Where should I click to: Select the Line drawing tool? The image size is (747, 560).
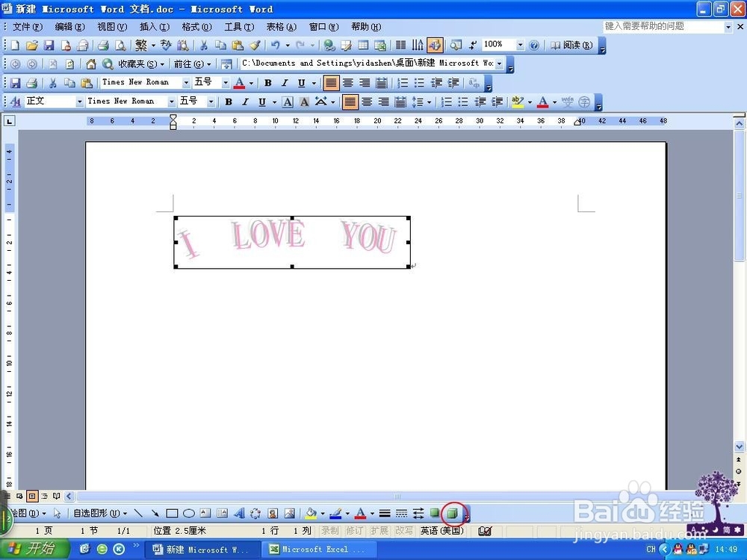coord(138,514)
